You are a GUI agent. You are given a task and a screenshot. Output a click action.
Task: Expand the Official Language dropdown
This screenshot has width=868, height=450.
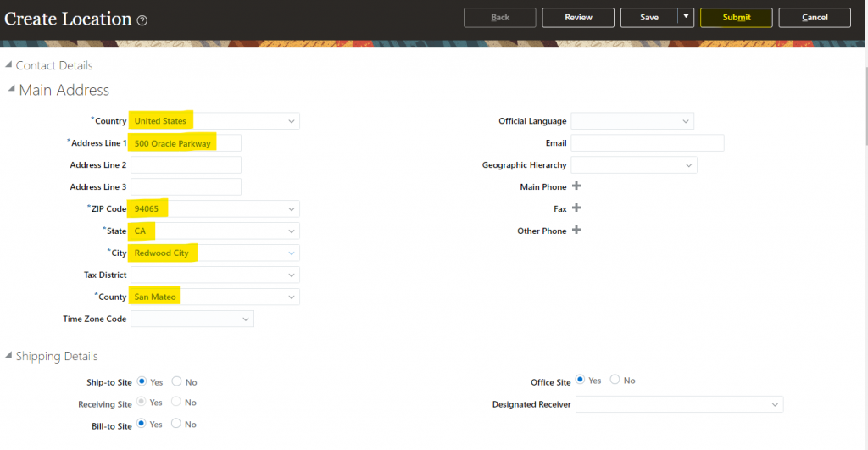coord(685,121)
